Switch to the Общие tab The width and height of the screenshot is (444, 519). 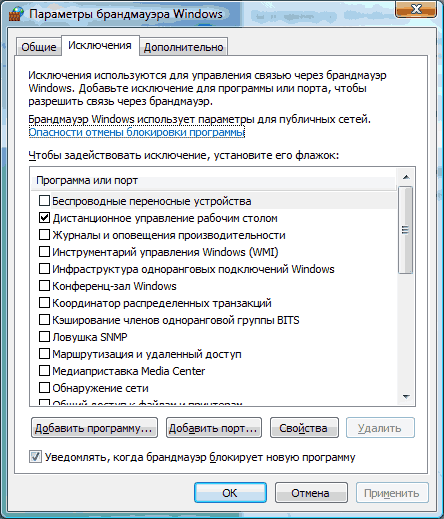click(x=39, y=47)
